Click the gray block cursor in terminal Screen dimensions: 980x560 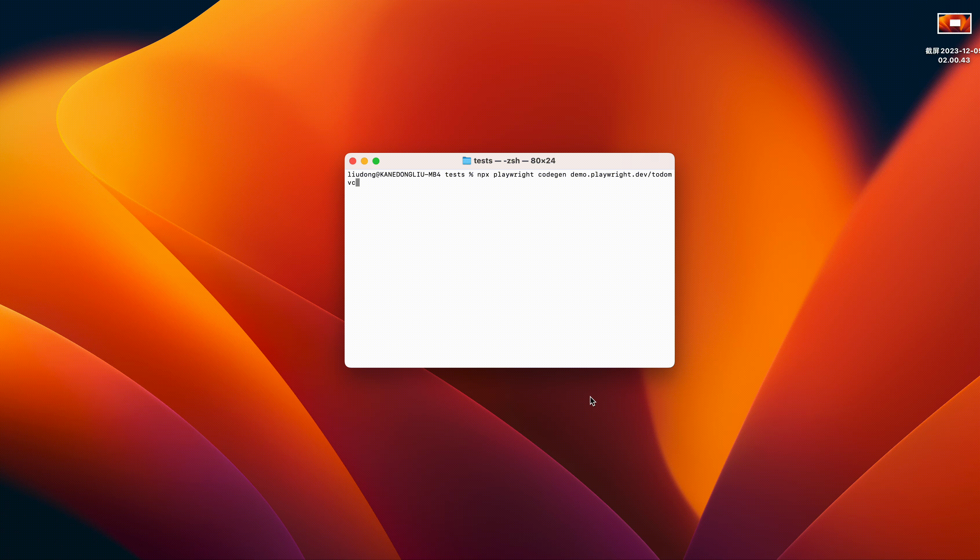pos(358,183)
